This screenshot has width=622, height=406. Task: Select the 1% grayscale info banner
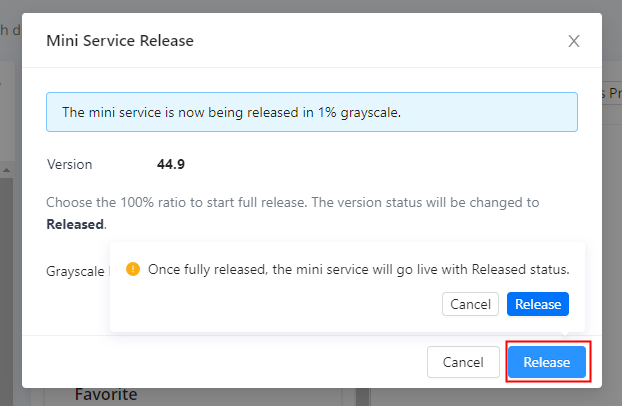click(x=311, y=112)
